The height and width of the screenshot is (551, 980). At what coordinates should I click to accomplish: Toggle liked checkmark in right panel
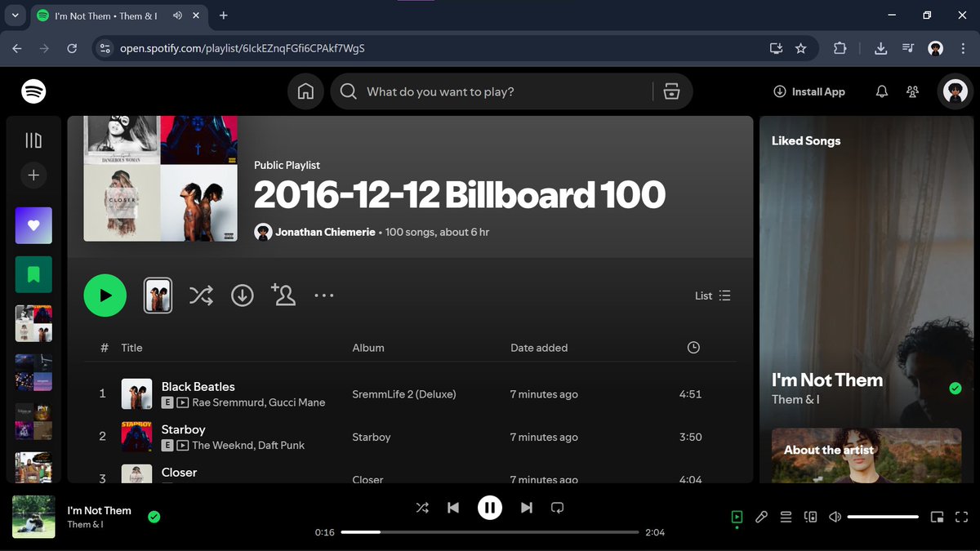(x=955, y=389)
